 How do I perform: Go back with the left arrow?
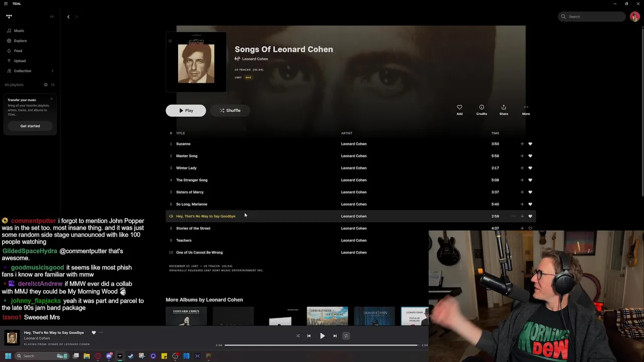68,17
